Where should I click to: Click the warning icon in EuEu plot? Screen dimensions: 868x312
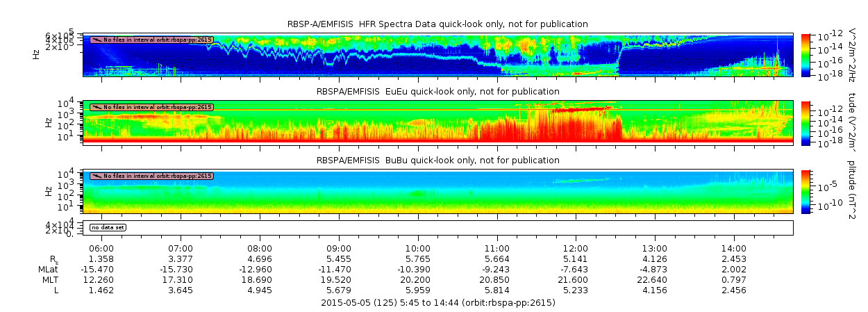(x=96, y=108)
